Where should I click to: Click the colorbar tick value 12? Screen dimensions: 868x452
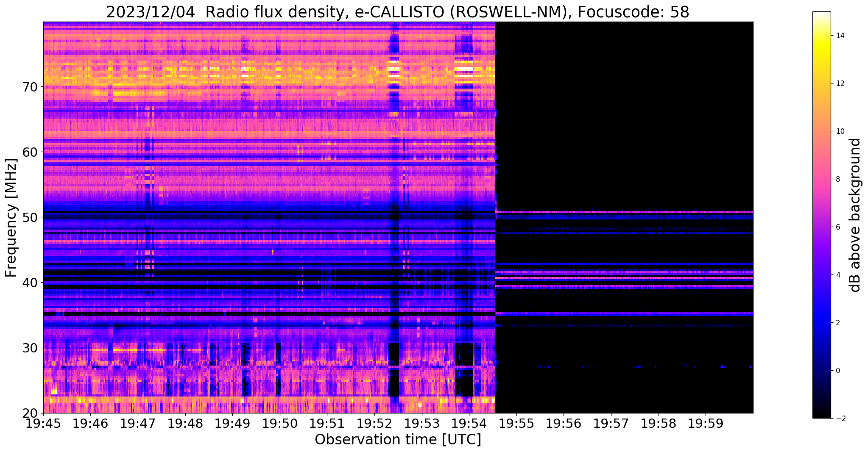pyautogui.click(x=840, y=83)
